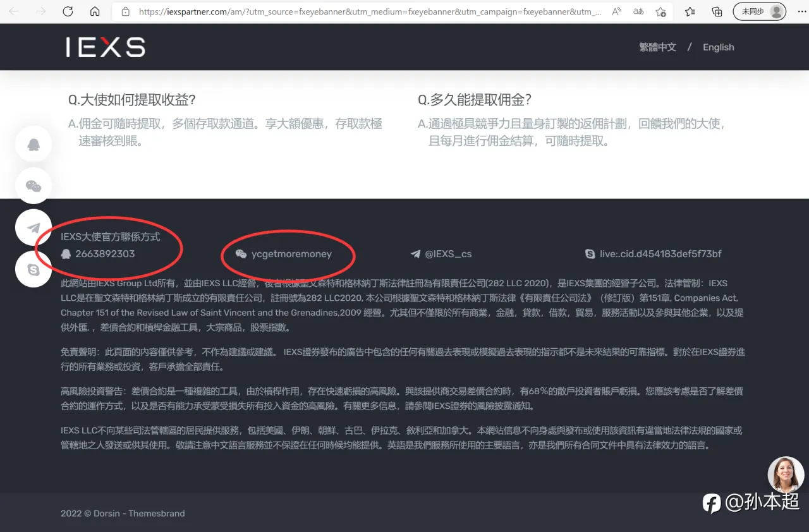Click the address bar URL field
809x532 pixels.
pyautogui.click(x=370, y=11)
